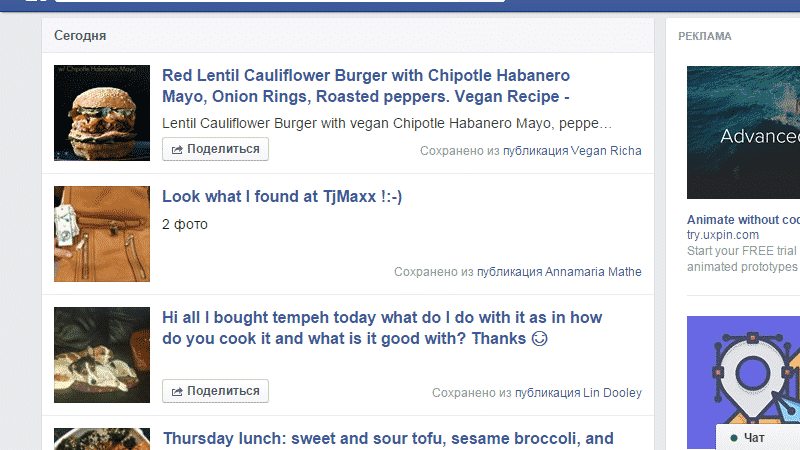This screenshot has width=800, height=450.
Task: Click Поделиться button under the burger recipe
Action: point(215,149)
